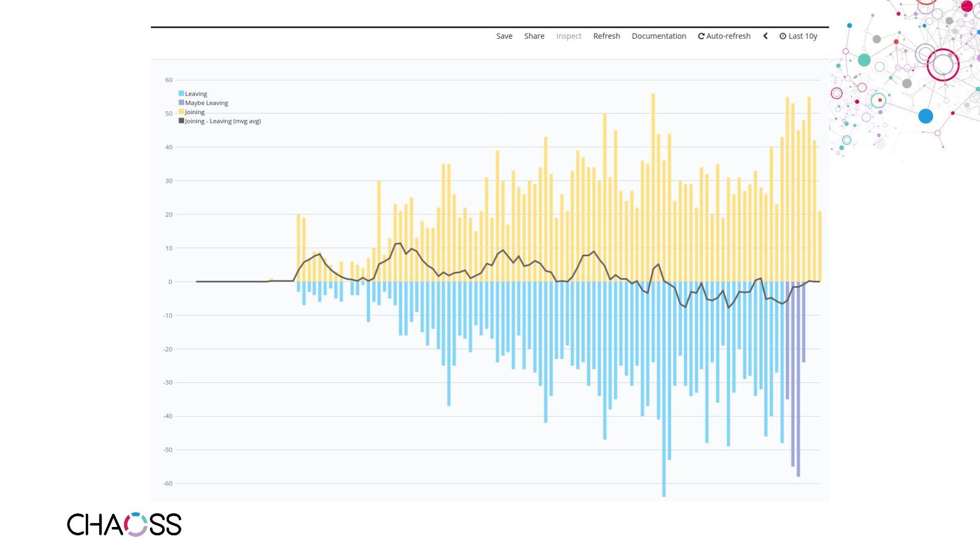Click the back chevron for earlier time

click(765, 36)
